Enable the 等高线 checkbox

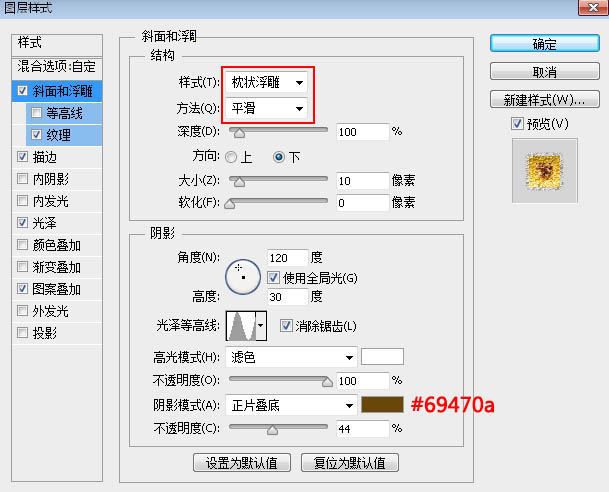pyautogui.click(x=37, y=113)
